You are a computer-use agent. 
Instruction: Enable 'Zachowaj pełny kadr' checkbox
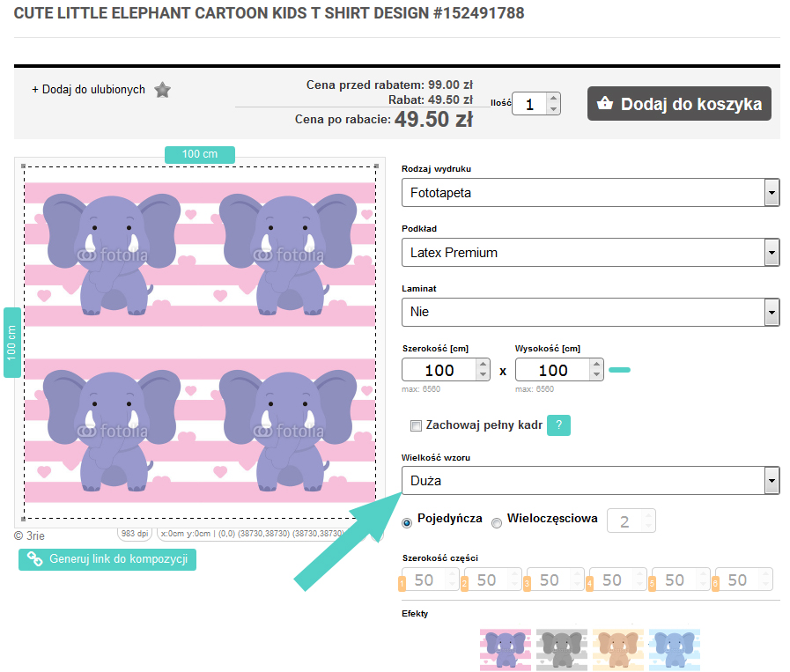click(x=416, y=426)
